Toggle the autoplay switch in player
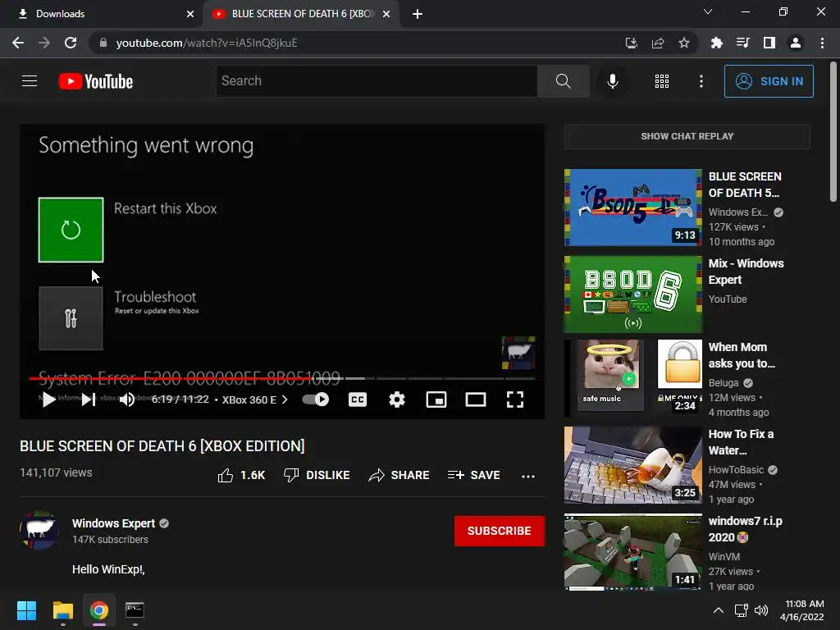Image resolution: width=840 pixels, height=630 pixels. pyautogui.click(x=316, y=399)
